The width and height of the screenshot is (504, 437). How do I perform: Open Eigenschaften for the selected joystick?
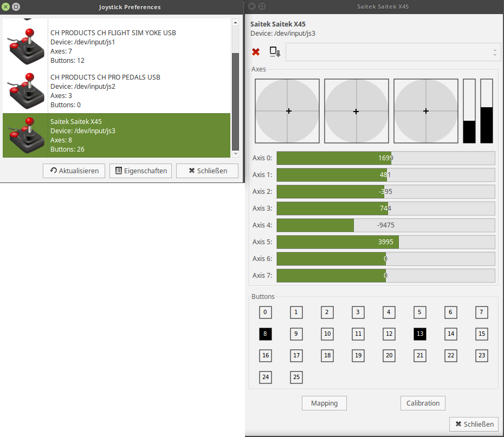tap(140, 171)
